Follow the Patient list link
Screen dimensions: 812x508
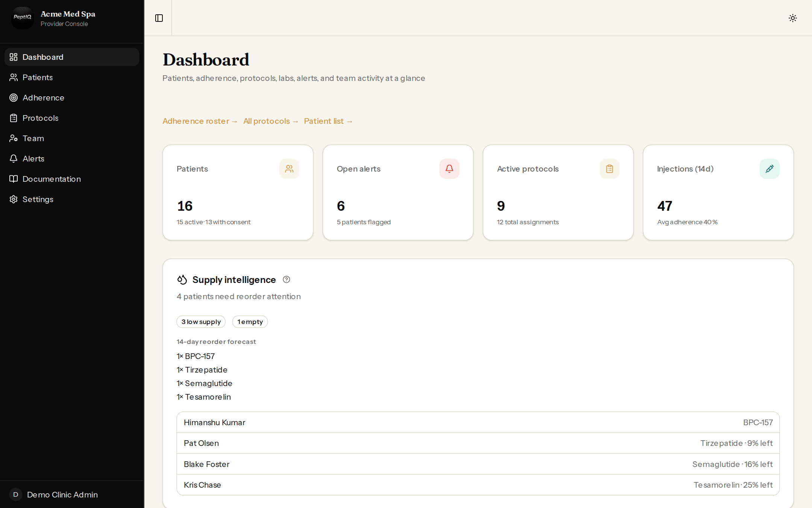pos(328,121)
